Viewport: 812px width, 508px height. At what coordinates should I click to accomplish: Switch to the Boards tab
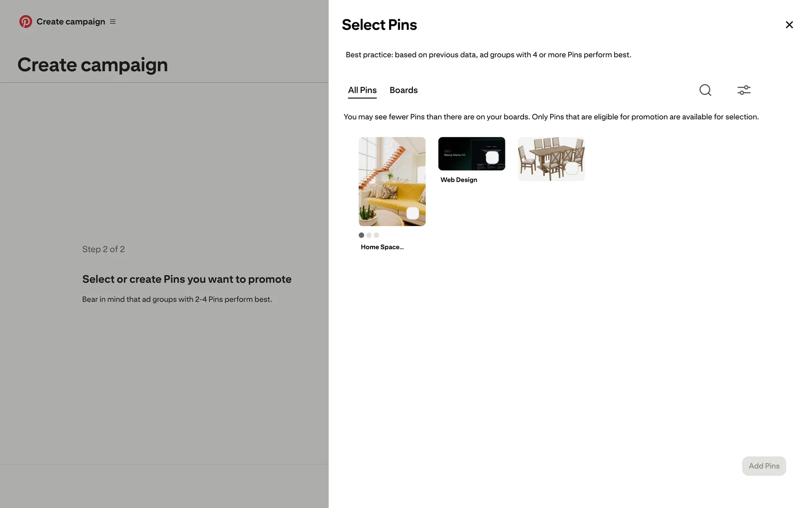pyautogui.click(x=403, y=90)
